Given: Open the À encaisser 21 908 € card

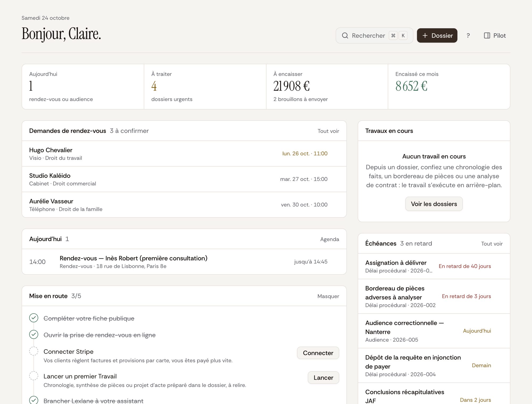Looking at the screenshot, I should pos(327,87).
